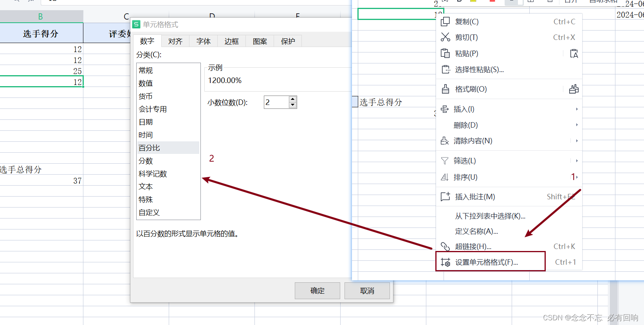Click the WPS logo in dialog title
The image size is (644, 325).
point(136,24)
